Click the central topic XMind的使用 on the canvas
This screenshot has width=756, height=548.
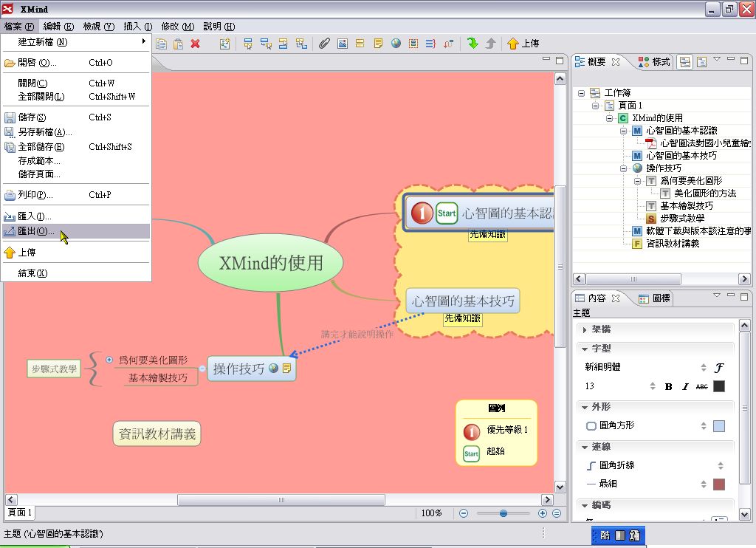coord(271,264)
